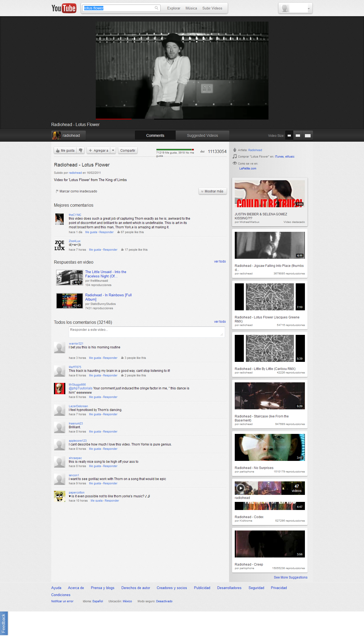Image resolution: width=364 pixels, height=636 pixels.
Task: Click warrior321 default avatar
Action: [59, 348]
